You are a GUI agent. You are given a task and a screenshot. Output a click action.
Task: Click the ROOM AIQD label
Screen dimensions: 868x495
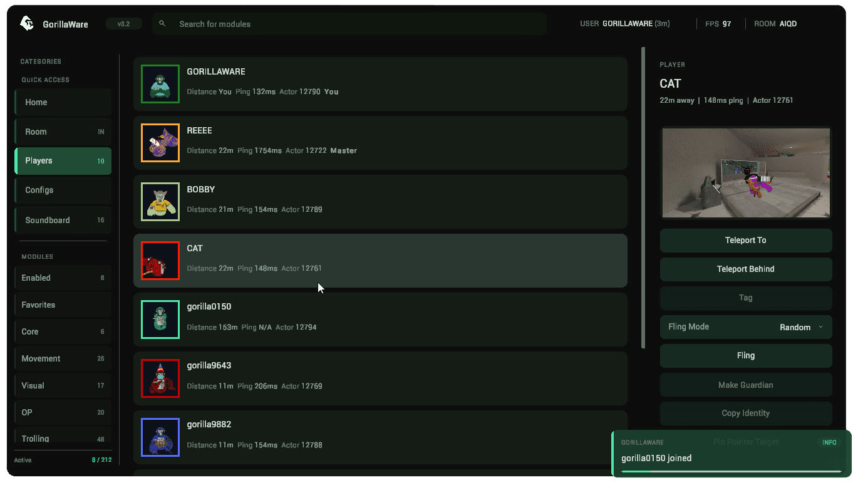click(x=775, y=24)
